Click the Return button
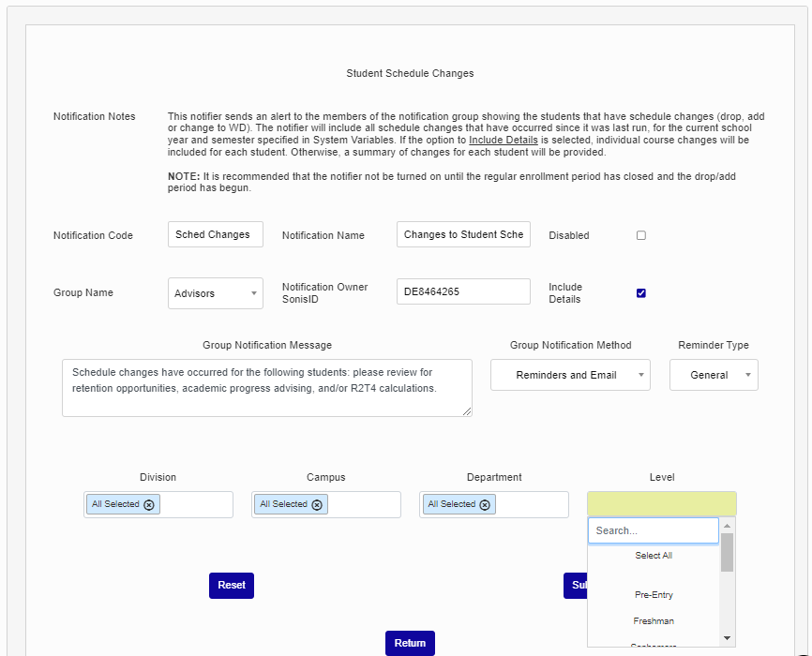This screenshot has height=656, width=812. [410, 643]
